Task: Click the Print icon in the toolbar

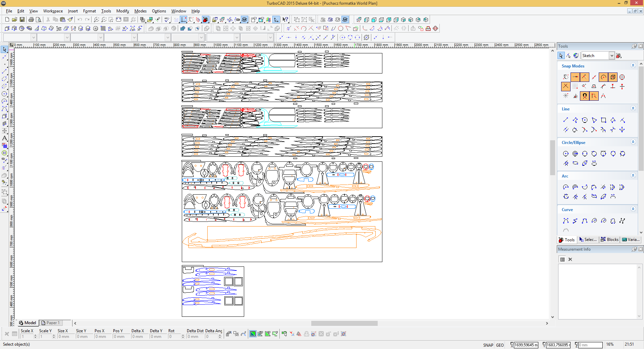Action: [31, 20]
